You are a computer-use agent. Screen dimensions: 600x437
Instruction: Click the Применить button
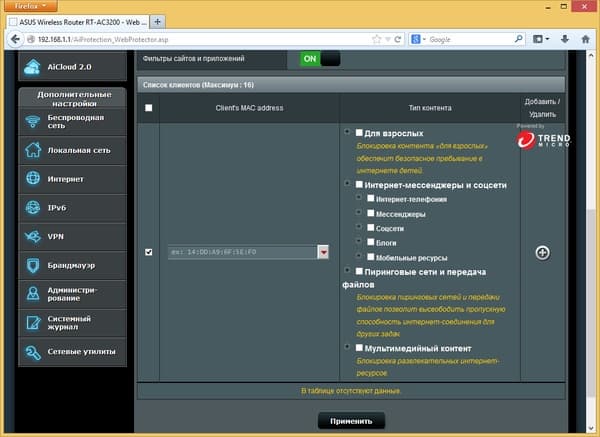tap(351, 421)
